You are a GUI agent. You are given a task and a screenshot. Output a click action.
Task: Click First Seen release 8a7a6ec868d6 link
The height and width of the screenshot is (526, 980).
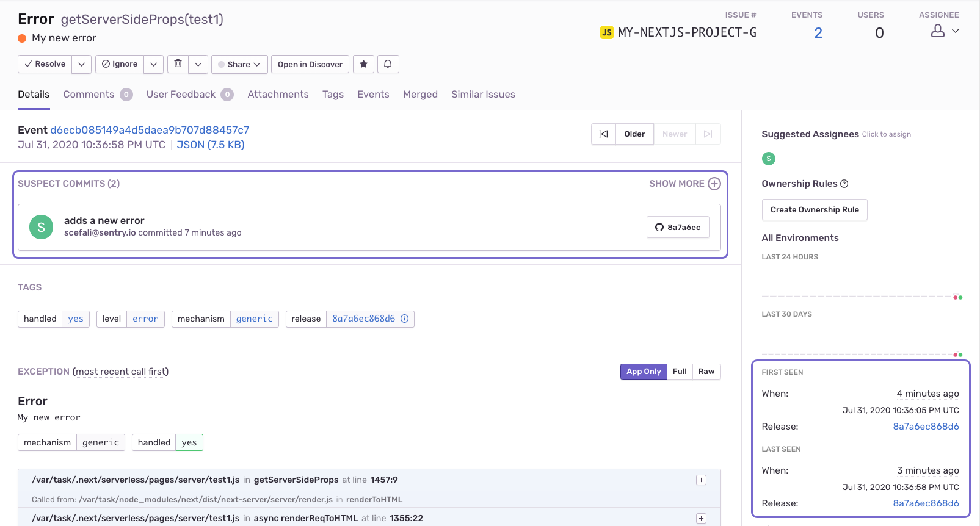coord(926,427)
